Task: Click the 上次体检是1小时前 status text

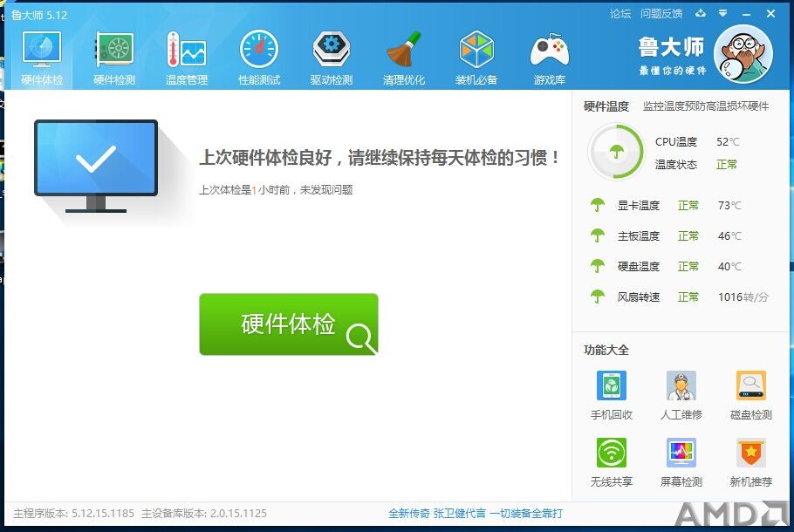Action: 276,190
